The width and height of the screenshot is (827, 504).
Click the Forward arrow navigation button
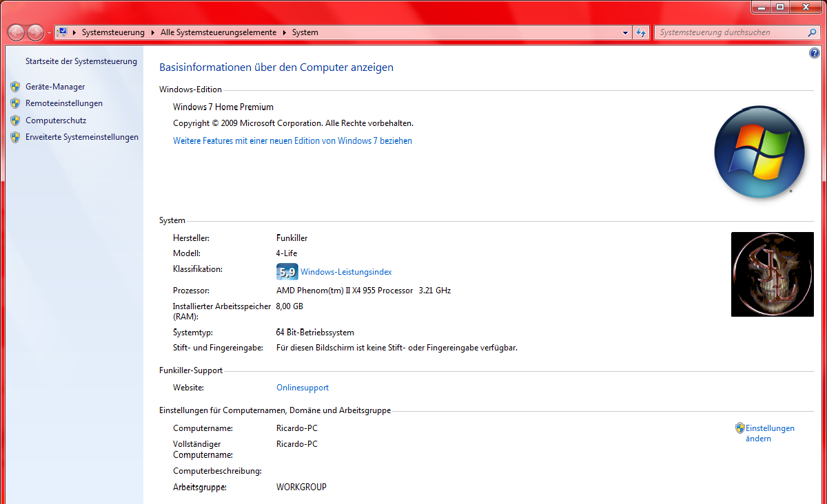coord(36,32)
